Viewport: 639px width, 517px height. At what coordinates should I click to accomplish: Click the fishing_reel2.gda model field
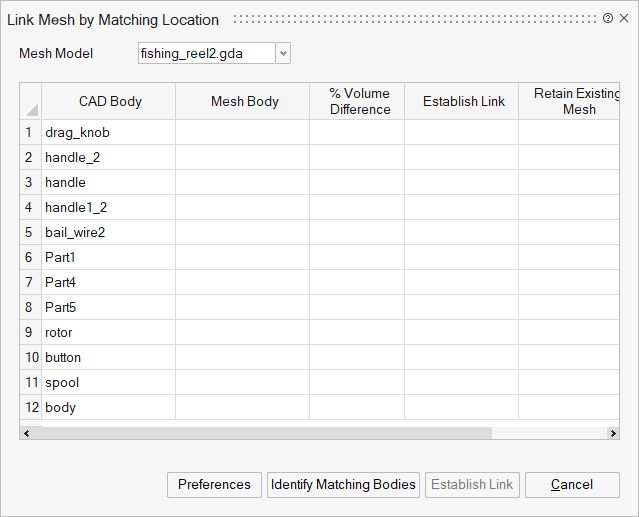(x=205, y=53)
